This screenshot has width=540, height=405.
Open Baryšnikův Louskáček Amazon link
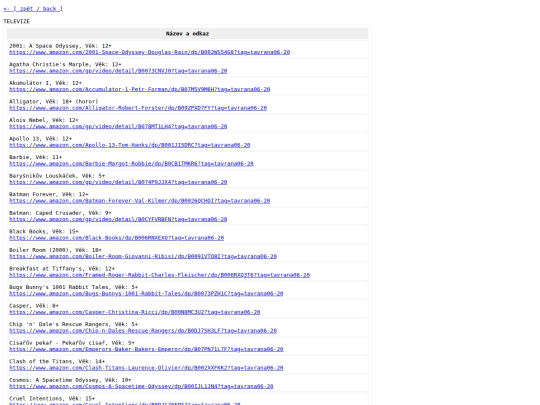(x=118, y=183)
